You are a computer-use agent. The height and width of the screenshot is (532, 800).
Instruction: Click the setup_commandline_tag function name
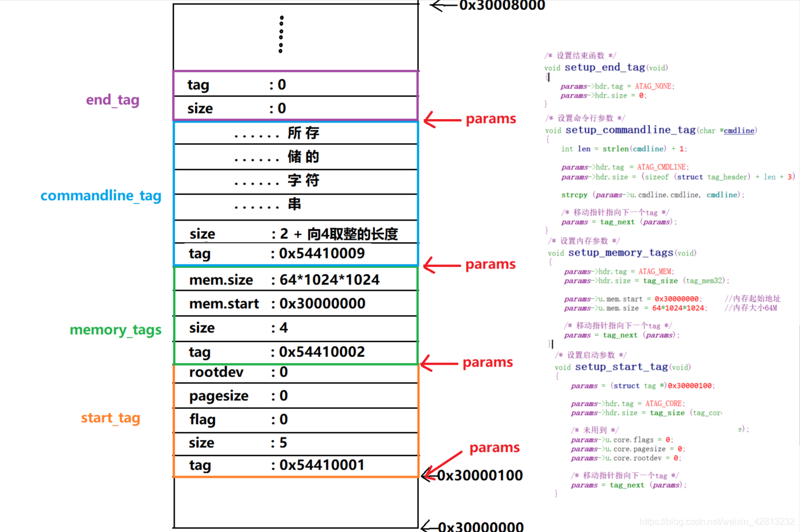tap(631, 130)
